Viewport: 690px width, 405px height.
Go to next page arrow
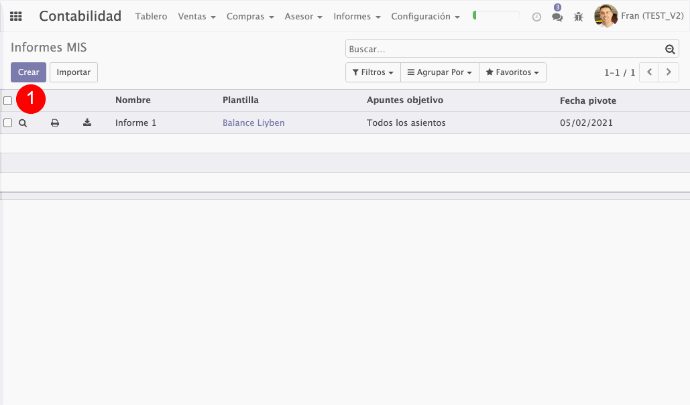point(669,73)
